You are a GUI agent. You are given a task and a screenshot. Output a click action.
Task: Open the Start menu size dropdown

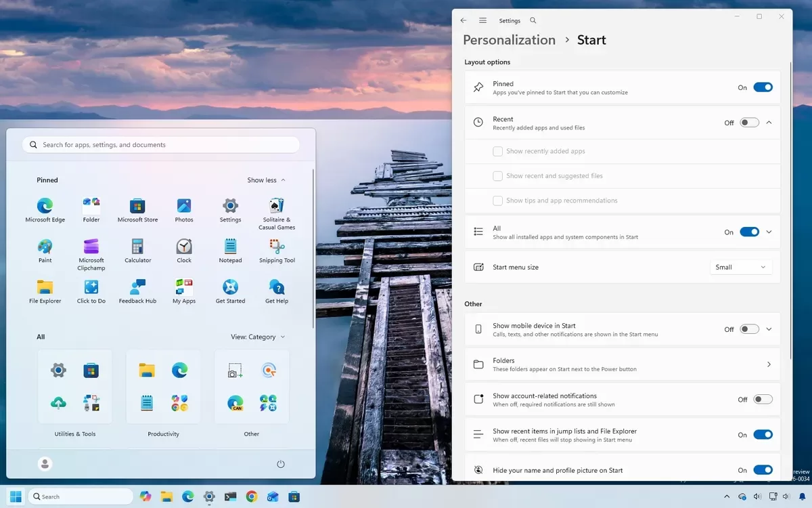741,267
